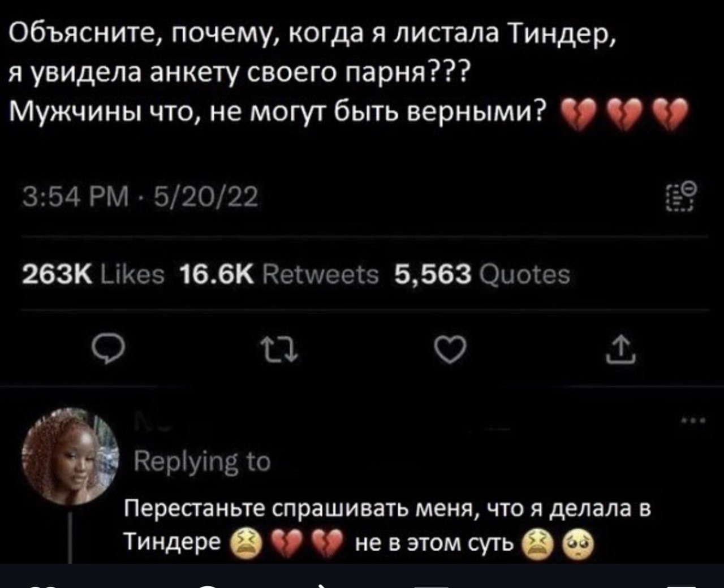Open the tweet analytics icon by the date
The width and height of the screenshot is (724, 588).
678,198
